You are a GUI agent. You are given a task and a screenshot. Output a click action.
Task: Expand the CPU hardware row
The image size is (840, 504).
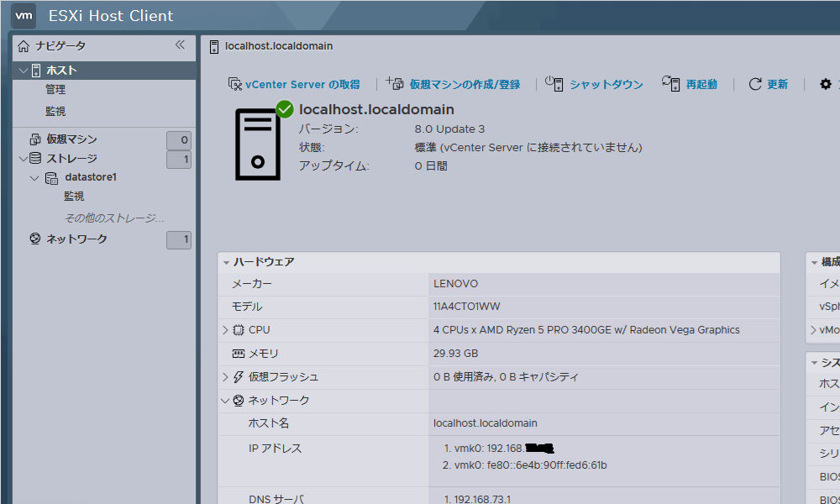click(225, 330)
